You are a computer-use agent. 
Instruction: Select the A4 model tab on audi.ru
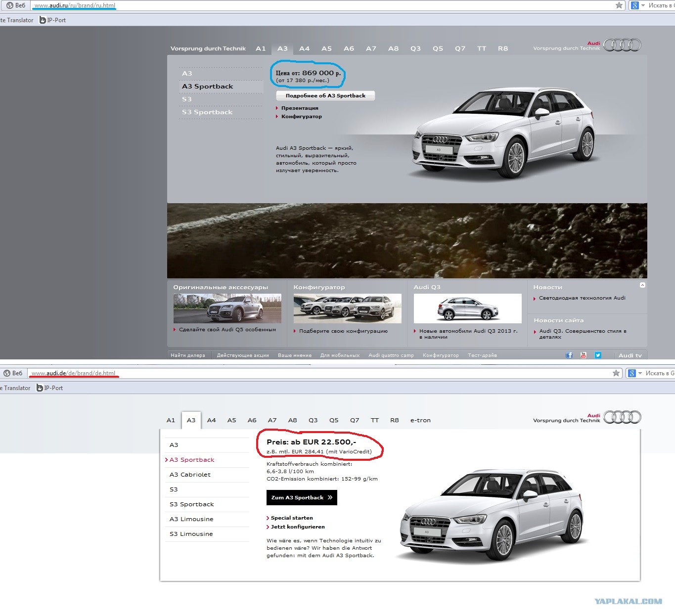pyautogui.click(x=305, y=48)
